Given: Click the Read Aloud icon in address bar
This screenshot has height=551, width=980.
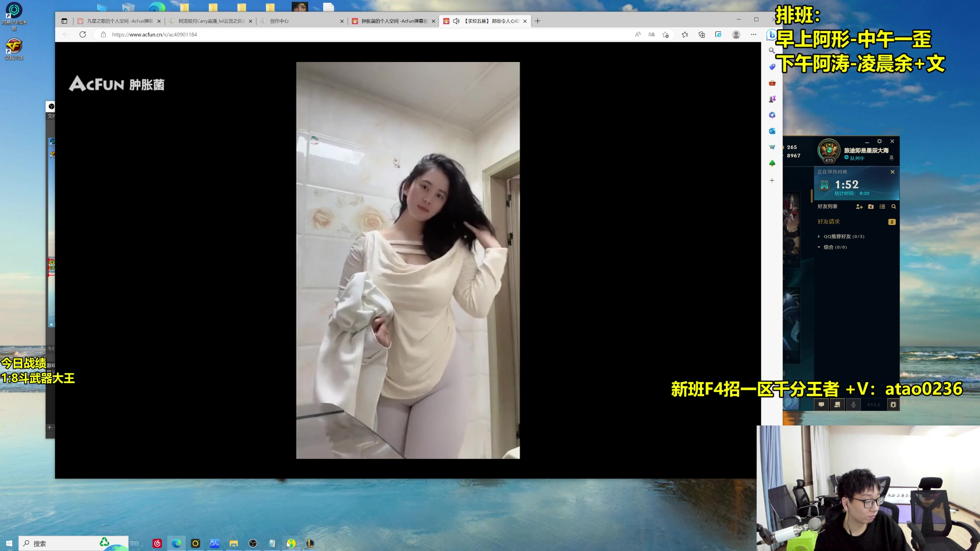Looking at the screenshot, I should [x=637, y=34].
